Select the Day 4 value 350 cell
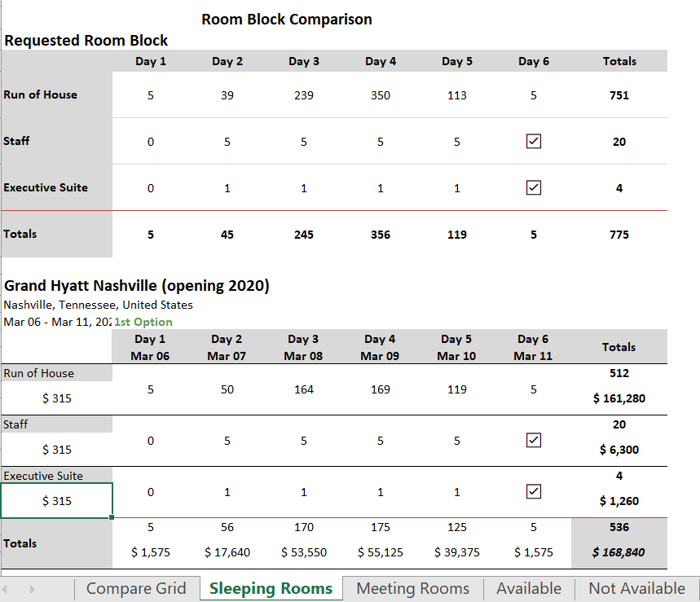The width and height of the screenshot is (700, 602). (380, 95)
